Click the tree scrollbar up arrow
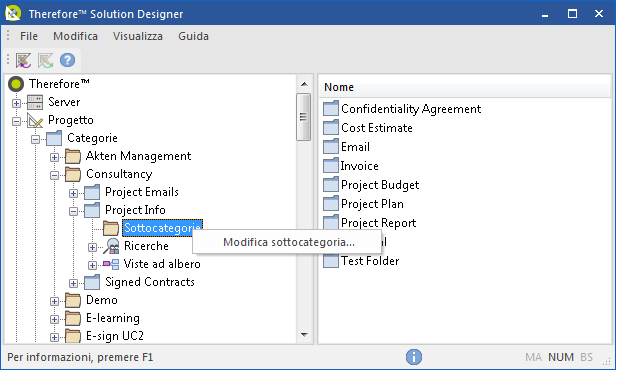The width and height of the screenshot is (617, 371). (x=304, y=84)
